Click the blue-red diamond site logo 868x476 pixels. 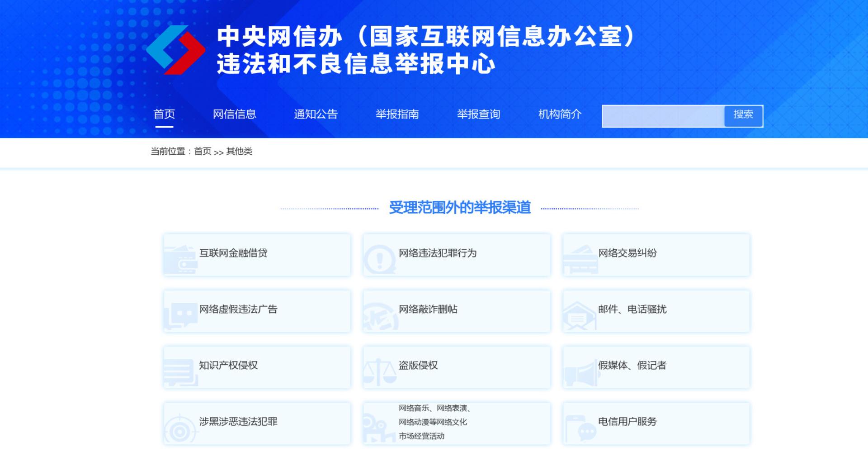[x=176, y=50]
